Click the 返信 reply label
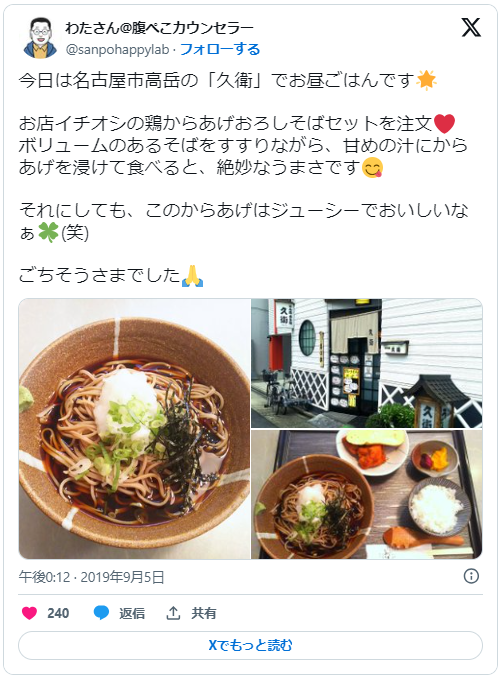Image resolution: width=503 pixels, height=681 pixels. [132, 613]
